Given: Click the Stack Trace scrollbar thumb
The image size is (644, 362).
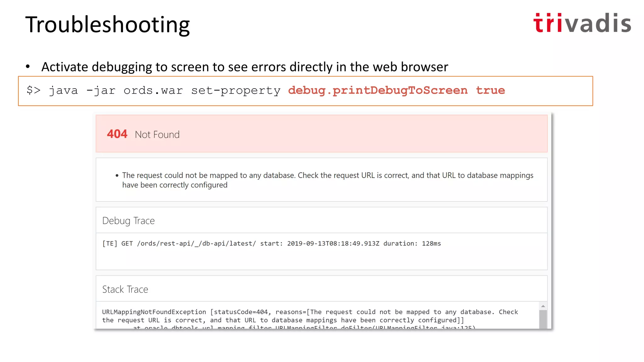Looking at the screenshot, I should click(x=543, y=319).
